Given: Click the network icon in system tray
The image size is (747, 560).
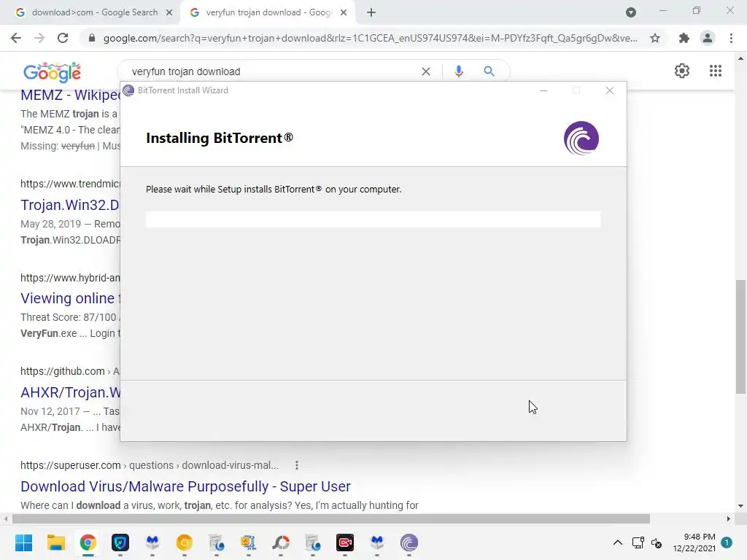Looking at the screenshot, I should [638, 542].
